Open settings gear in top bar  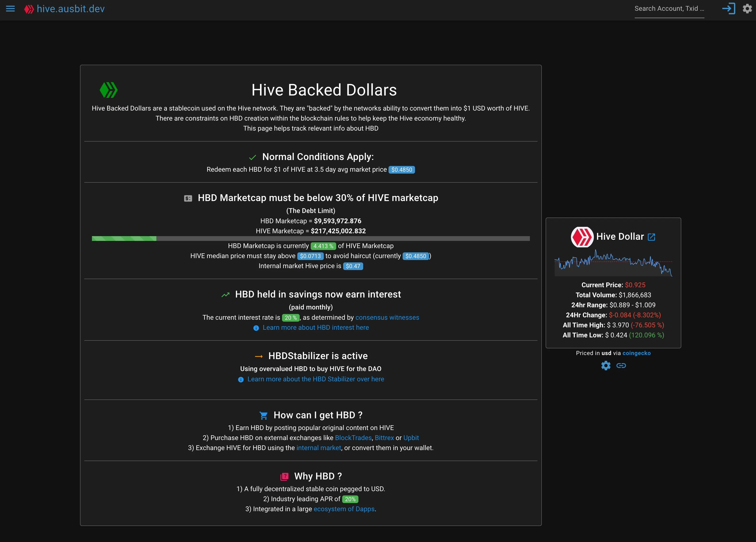point(747,9)
